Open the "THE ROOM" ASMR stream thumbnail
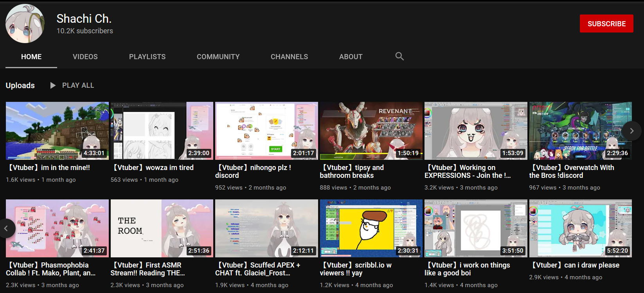The height and width of the screenshot is (293, 644). pos(162,228)
